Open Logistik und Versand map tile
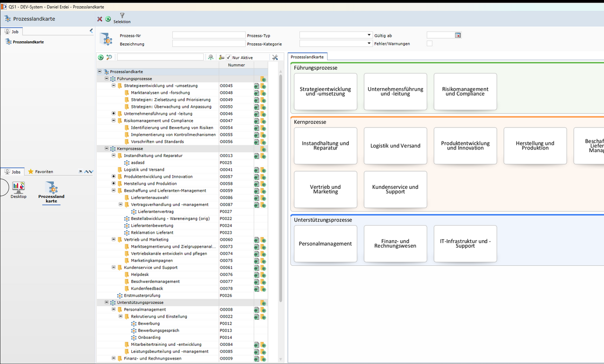Screen dimensions: 604x364 395,145
